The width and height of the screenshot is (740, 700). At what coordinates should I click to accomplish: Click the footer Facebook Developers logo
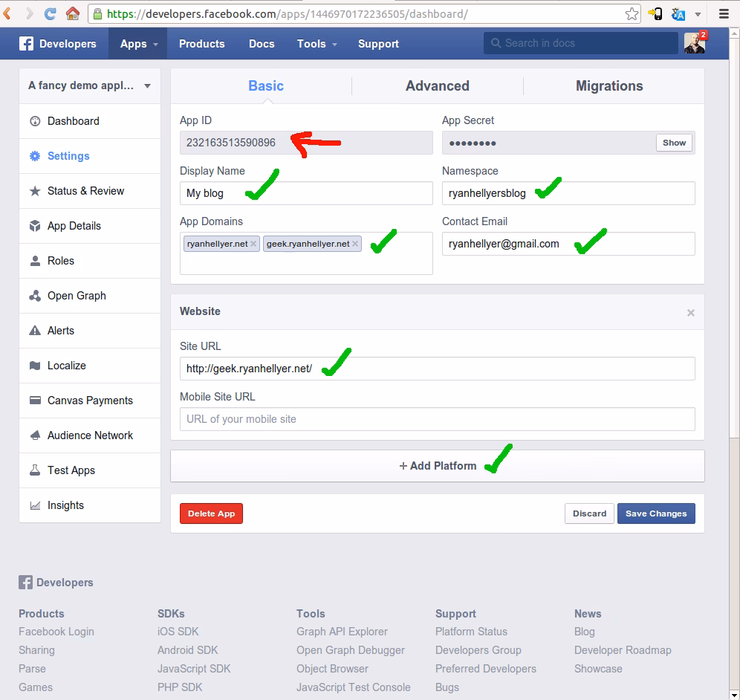pyautogui.click(x=56, y=583)
